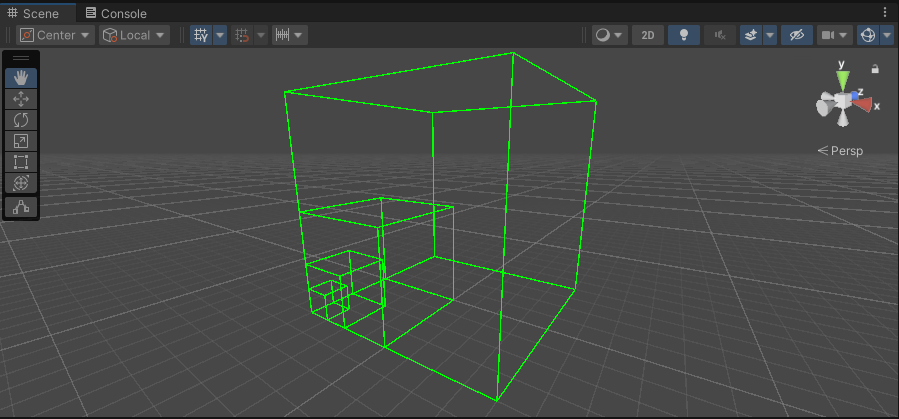
Task: Click the red X axis cone on gizmo
Action: coord(866,102)
